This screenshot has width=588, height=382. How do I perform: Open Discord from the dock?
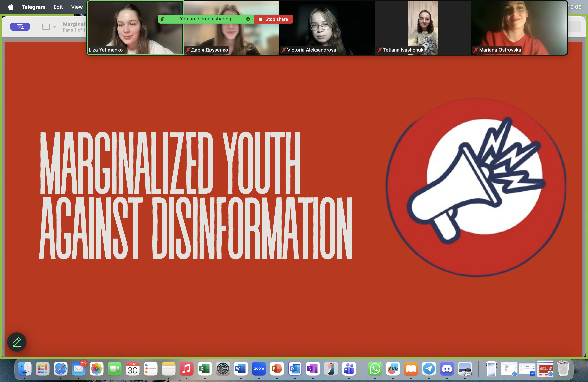(x=447, y=369)
